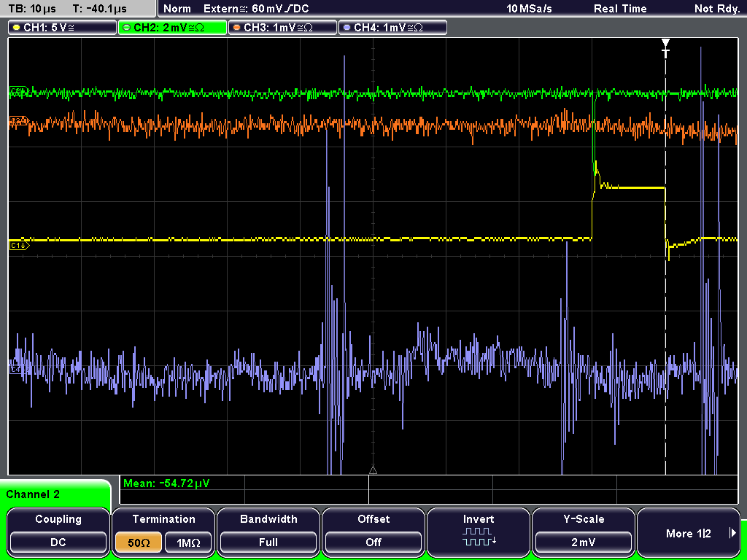
Task: Click the C3 channel level marker
Action: (x=18, y=122)
